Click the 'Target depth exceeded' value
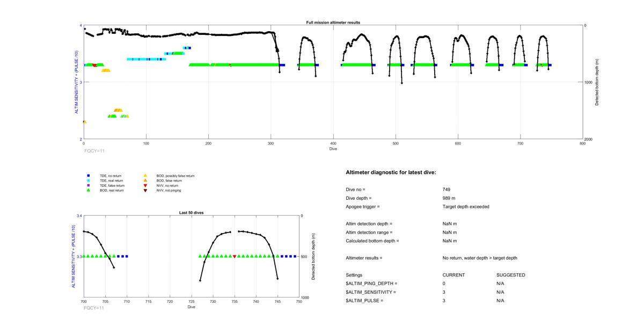 tap(466, 207)
